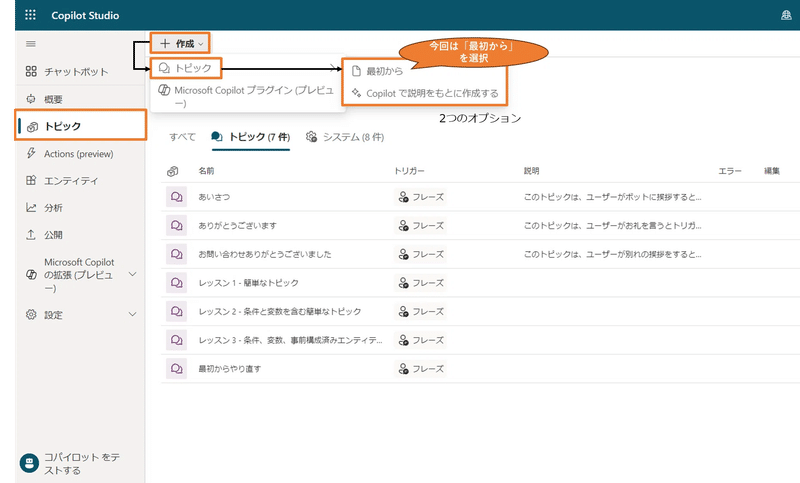
Task: Click the description text of あいさつ row
Action: (612, 197)
